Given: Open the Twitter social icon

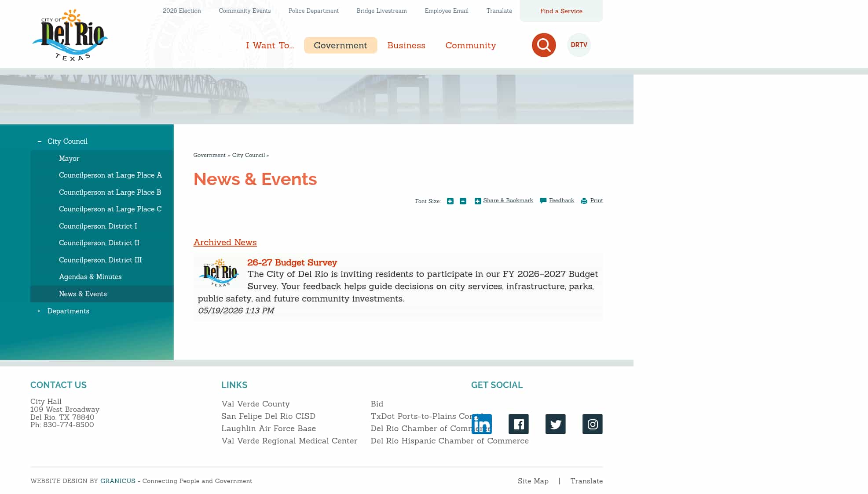Looking at the screenshot, I should pyautogui.click(x=556, y=424).
